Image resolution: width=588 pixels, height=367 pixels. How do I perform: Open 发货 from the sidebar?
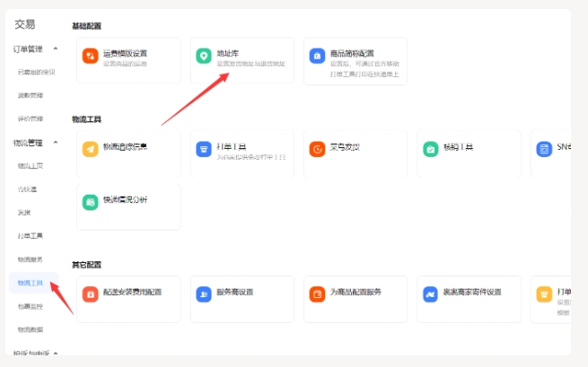[x=24, y=213]
